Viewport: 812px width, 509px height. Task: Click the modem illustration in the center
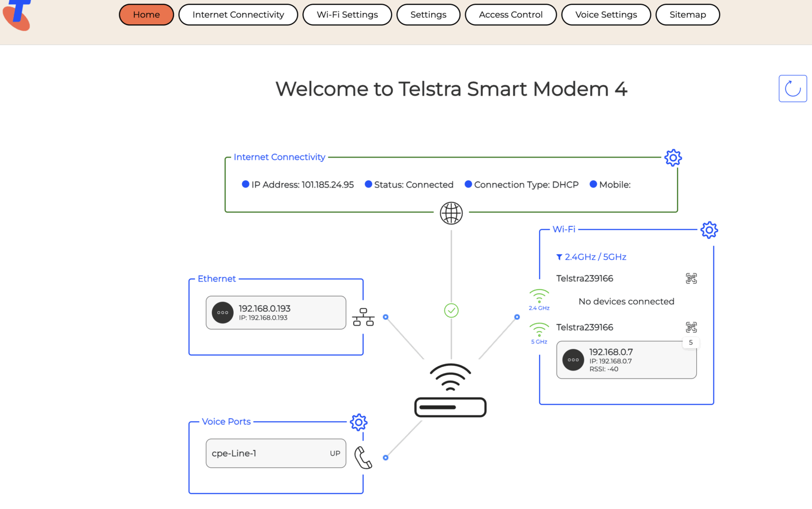coord(450,406)
